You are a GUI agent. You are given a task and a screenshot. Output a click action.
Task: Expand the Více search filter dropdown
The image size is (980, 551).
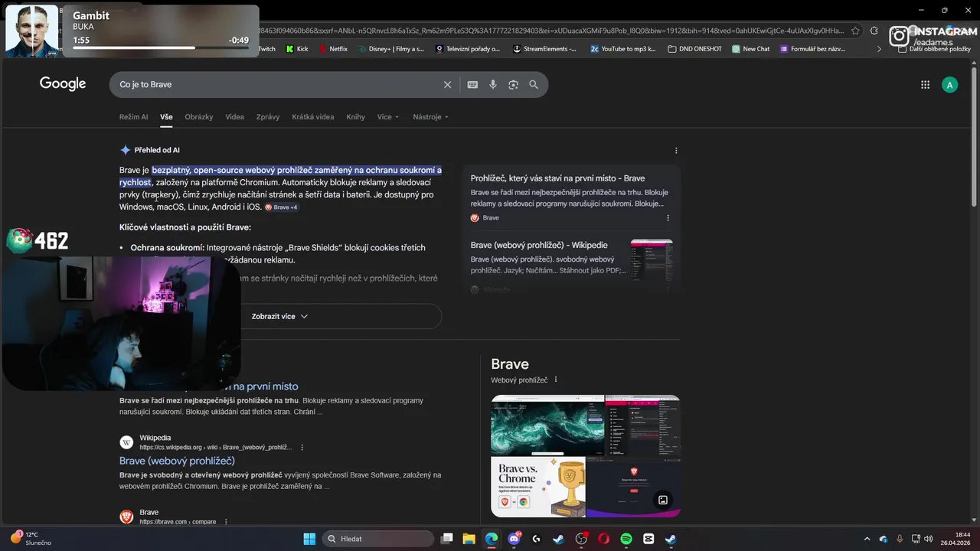[x=387, y=117]
